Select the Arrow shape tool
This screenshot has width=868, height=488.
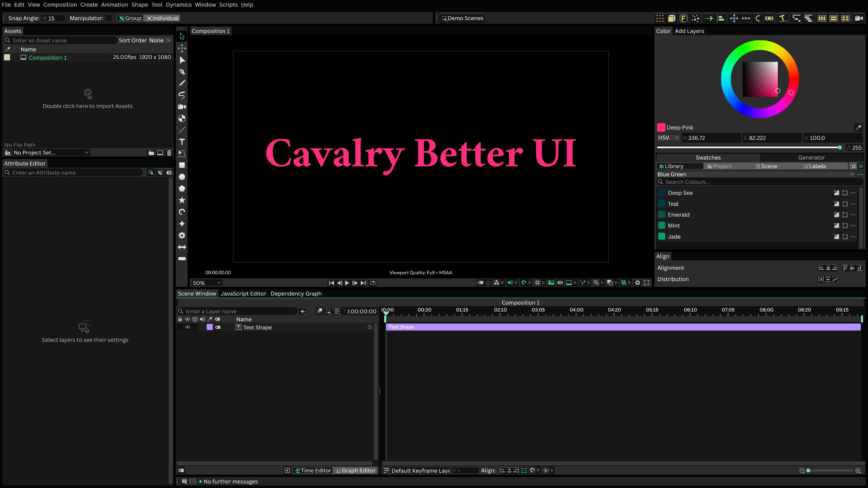182,247
